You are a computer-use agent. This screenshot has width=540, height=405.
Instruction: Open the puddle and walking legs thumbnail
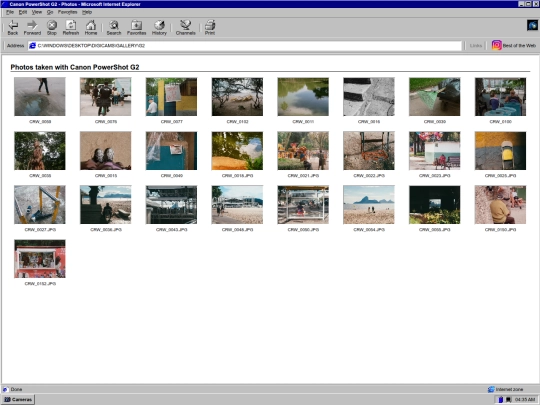[x=40, y=96]
